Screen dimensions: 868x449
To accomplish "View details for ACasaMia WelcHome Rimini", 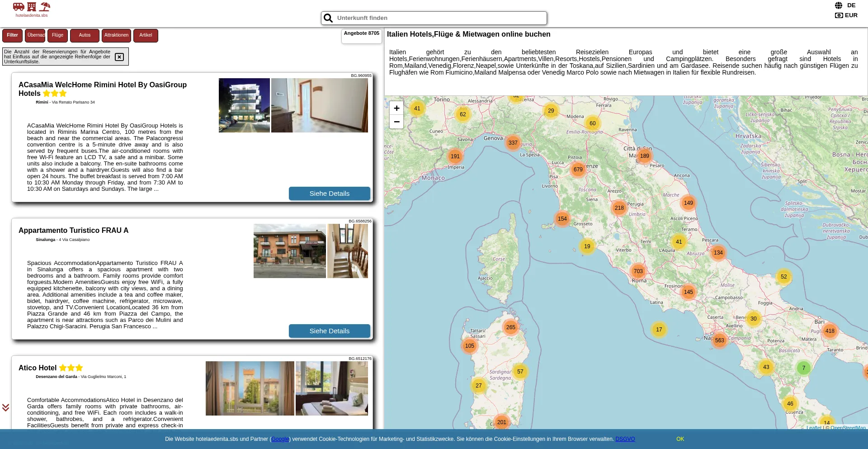I will point(330,194).
